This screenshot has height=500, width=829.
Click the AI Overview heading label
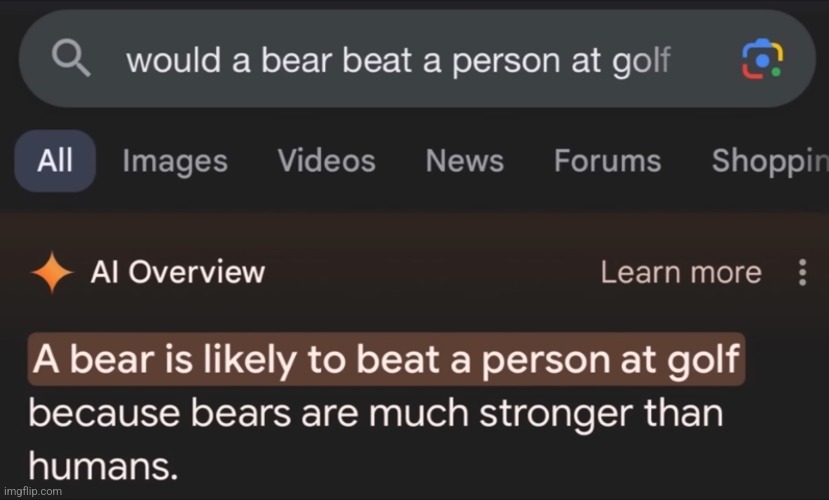coord(177,272)
